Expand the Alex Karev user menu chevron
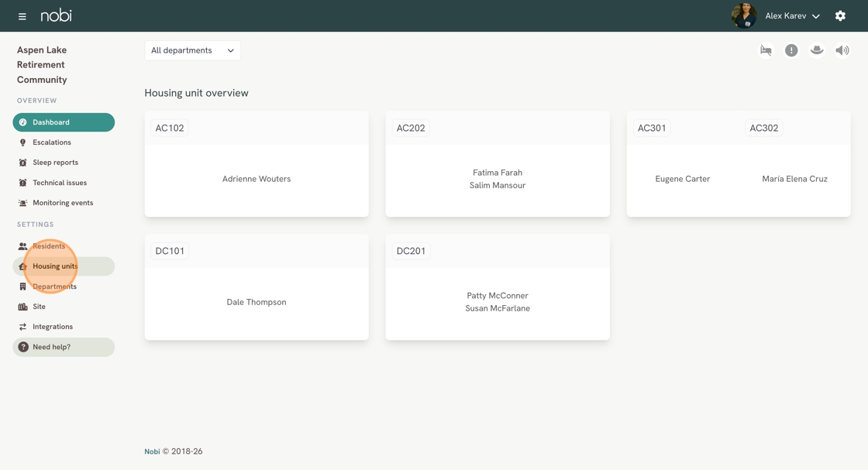 tap(816, 16)
